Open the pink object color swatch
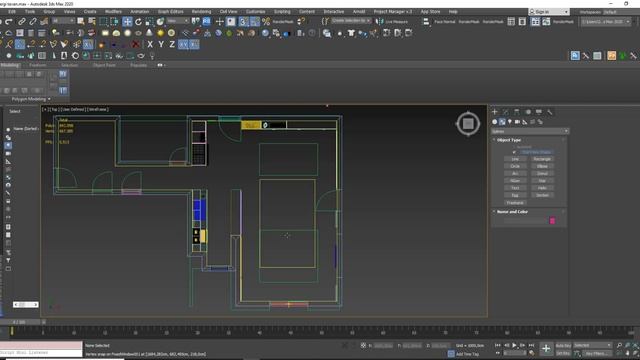Viewport: 640px width, 360px height. pos(552,221)
